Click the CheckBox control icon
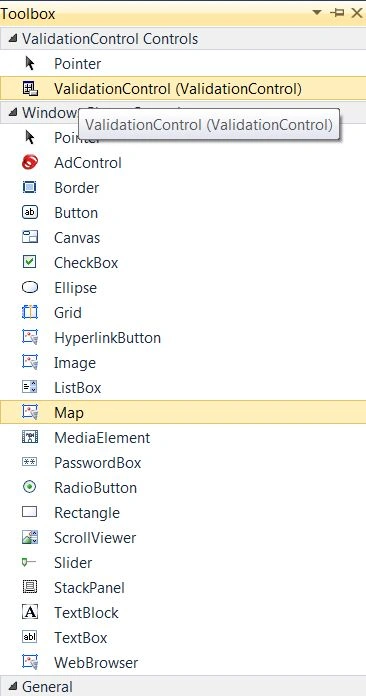Viewport: 366px width, 696px height. (30, 262)
